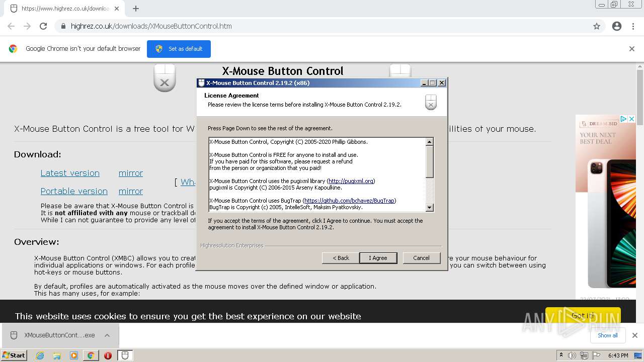Click the action center flag icon
The width and height of the screenshot is (644, 362).
click(596, 355)
